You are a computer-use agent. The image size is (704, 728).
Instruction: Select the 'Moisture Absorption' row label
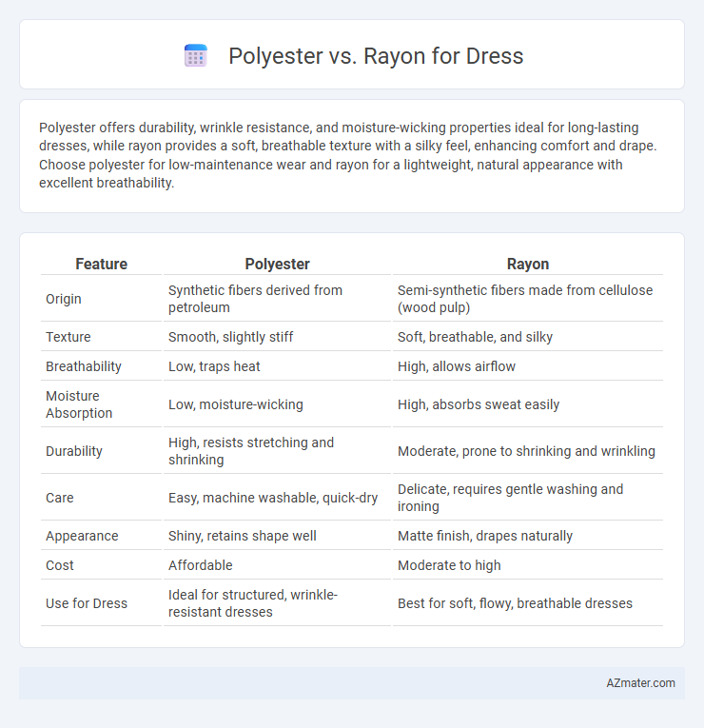coord(79,404)
